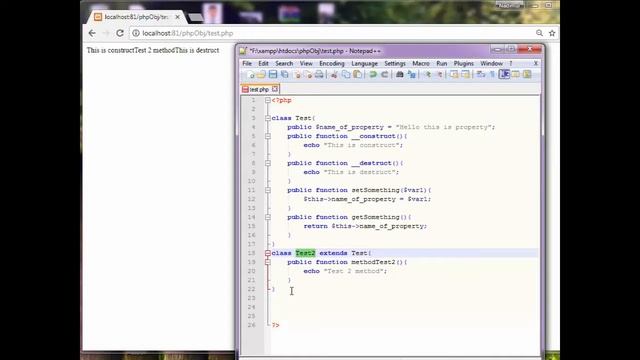Open the Plugins menu
Screen dimensions: 640x360
click(x=464, y=63)
